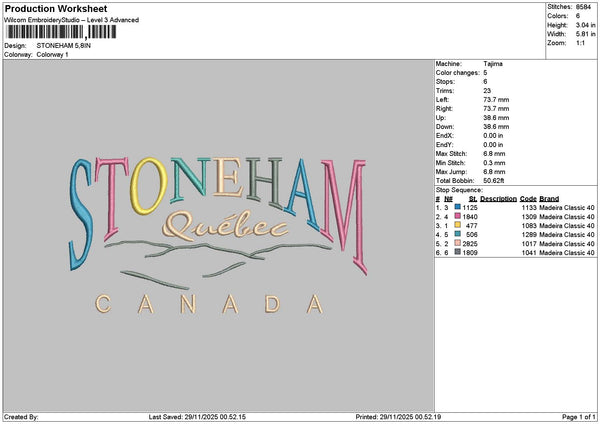Click the 'Brand' column header
This screenshot has width=600, height=424.
(x=549, y=199)
